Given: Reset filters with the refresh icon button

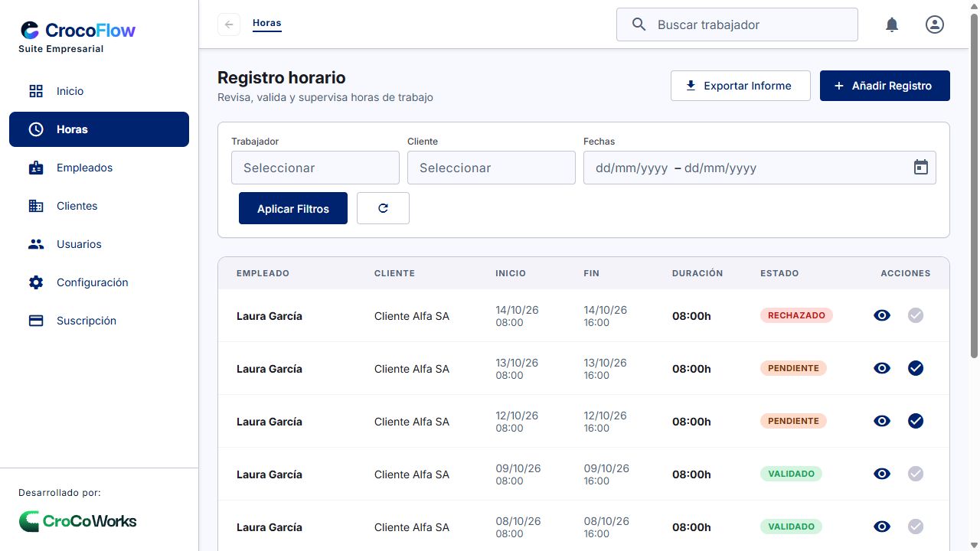Looking at the screenshot, I should click(383, 208).
